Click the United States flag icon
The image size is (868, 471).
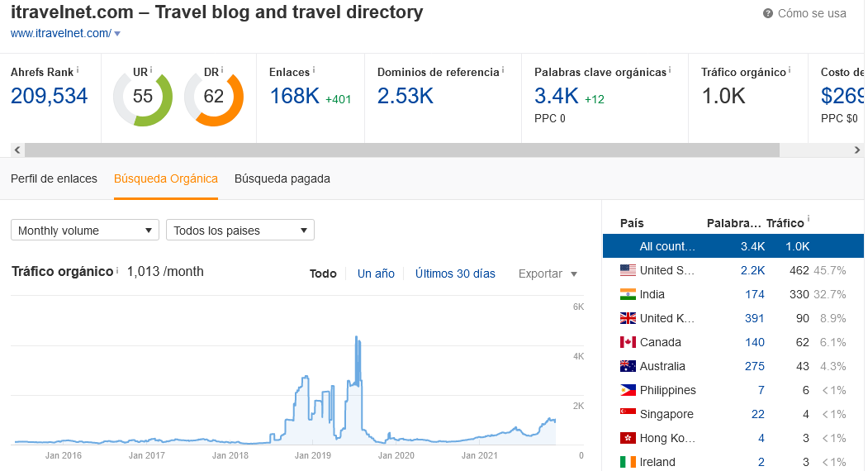pos(628,270)
